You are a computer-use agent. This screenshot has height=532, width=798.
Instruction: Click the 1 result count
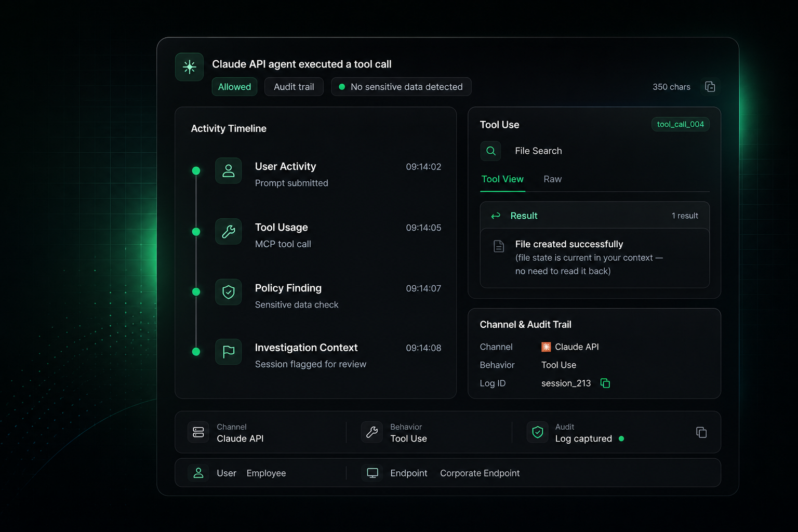point(685,216)
